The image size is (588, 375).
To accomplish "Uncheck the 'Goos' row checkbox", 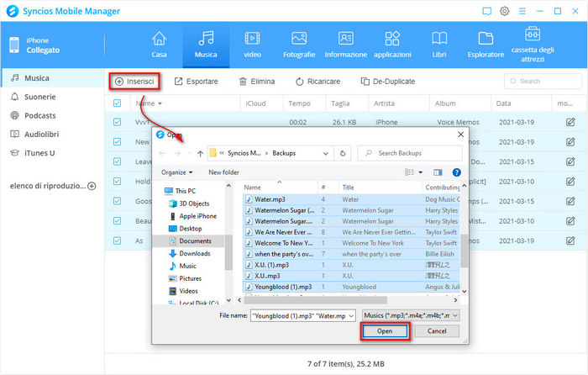I will pos(117,201).
